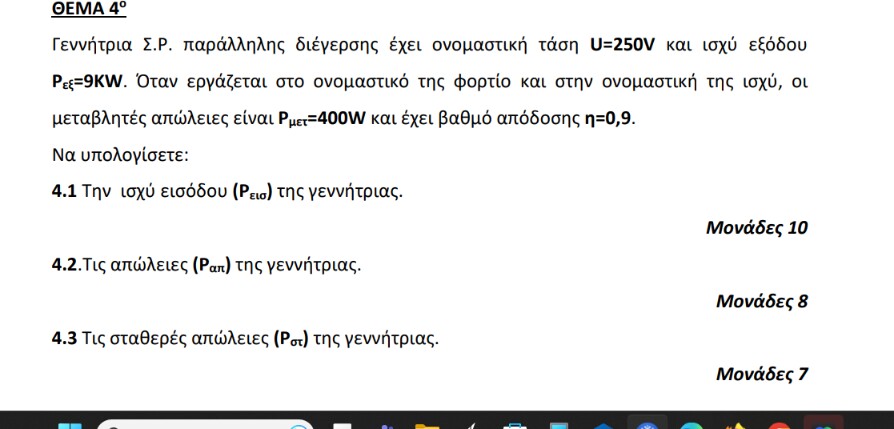The height and width of the screenshot is (429, 894).
Task: Click the text "Μονάδες 8"
Action: pyautogui.click(x=762, y=301)
